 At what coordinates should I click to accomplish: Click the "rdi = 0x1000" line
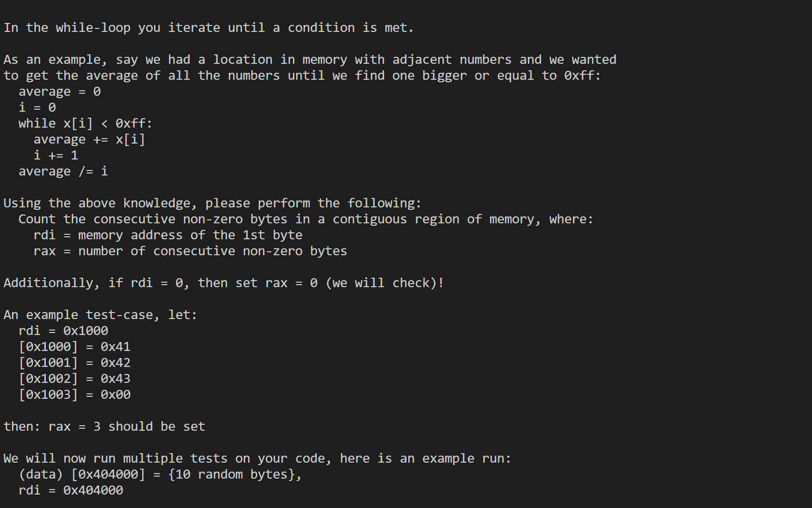63,331
